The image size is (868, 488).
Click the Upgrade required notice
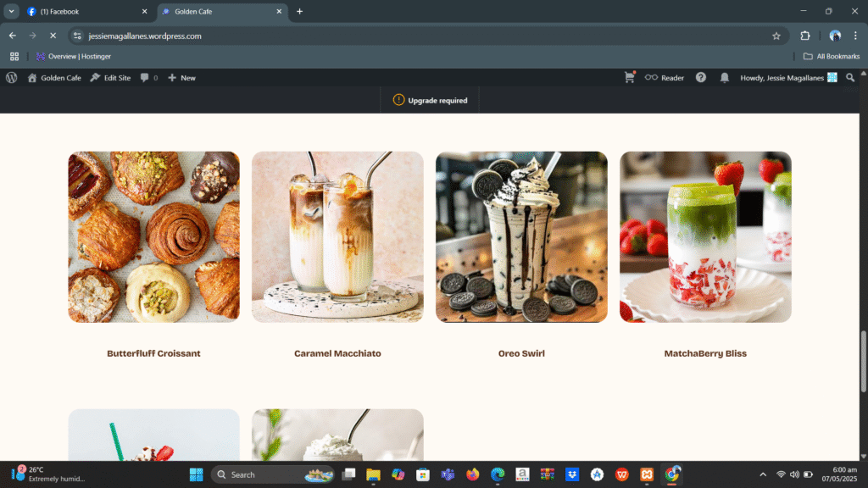431,100
